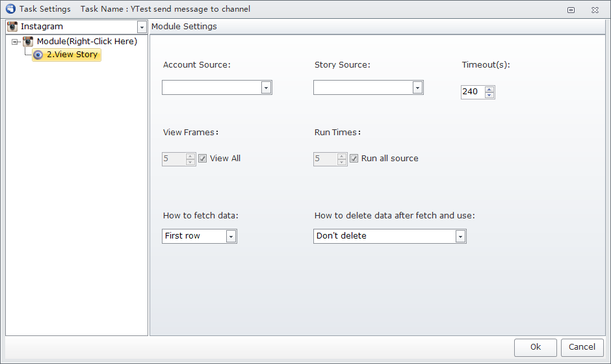This screenshot has width=611, height=364.
Task: Expand the Instagram platform dropdown
Action: [142, 27]
